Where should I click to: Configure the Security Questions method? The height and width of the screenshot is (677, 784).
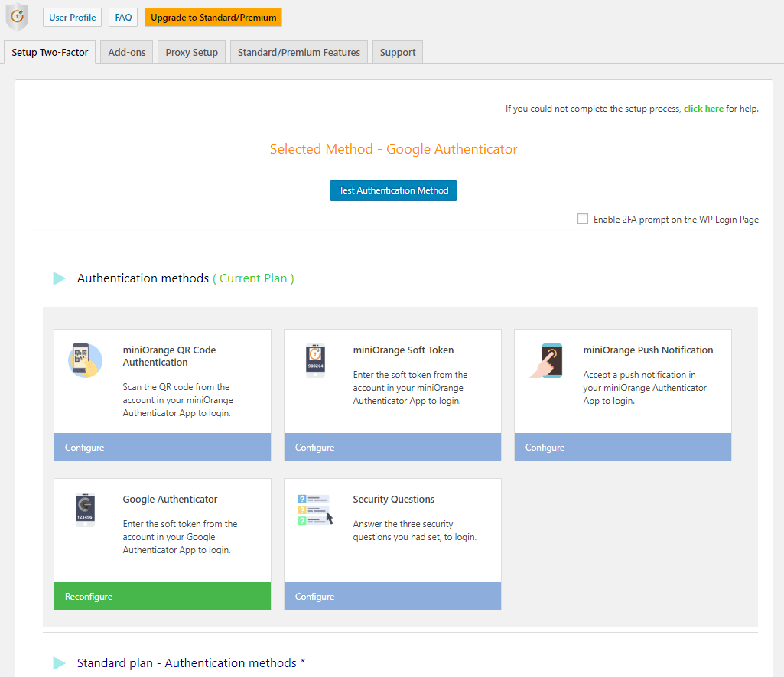(x=392, y=596)
